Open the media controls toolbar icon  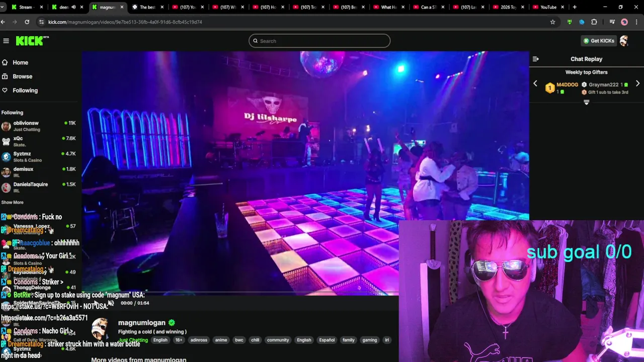[x=612, y=22]
